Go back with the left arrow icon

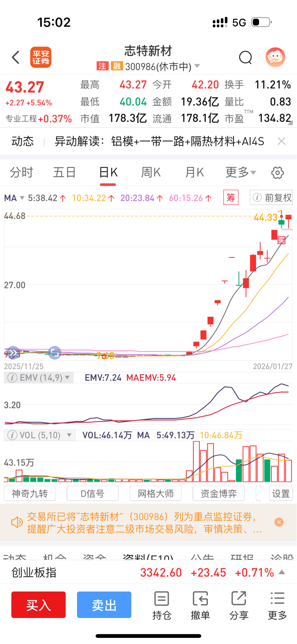(15, 57)
